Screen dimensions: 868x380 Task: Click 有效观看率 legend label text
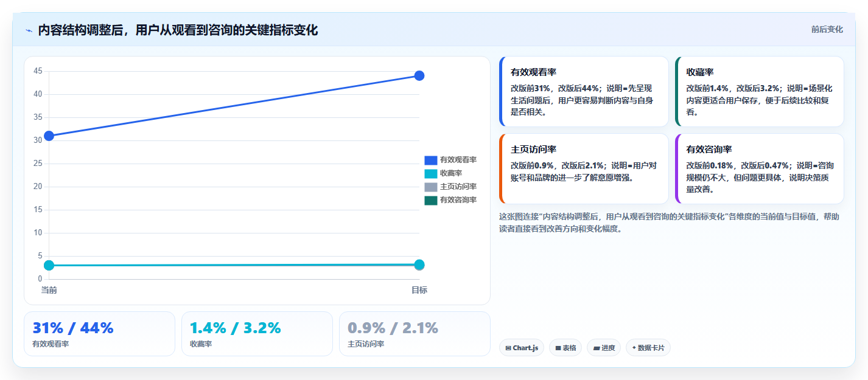458,160
